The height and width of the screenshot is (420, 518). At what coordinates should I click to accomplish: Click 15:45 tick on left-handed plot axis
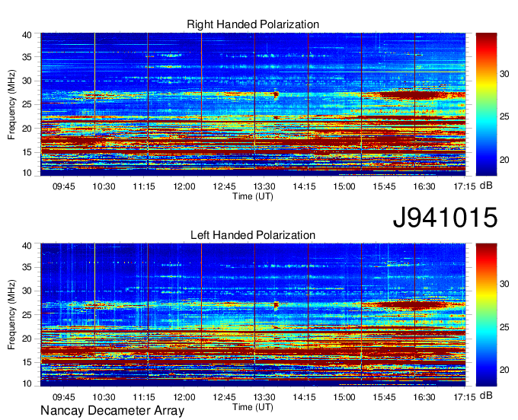pyautogui.click(x=384, y=397)
